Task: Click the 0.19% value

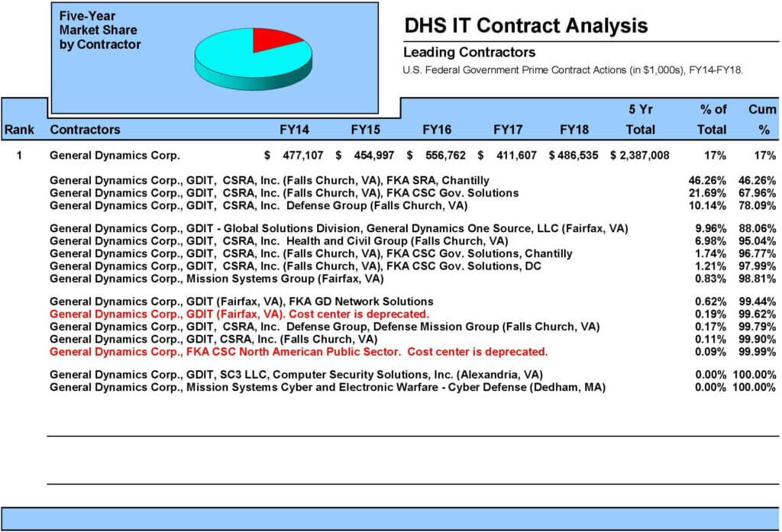Action: point(711,314)
